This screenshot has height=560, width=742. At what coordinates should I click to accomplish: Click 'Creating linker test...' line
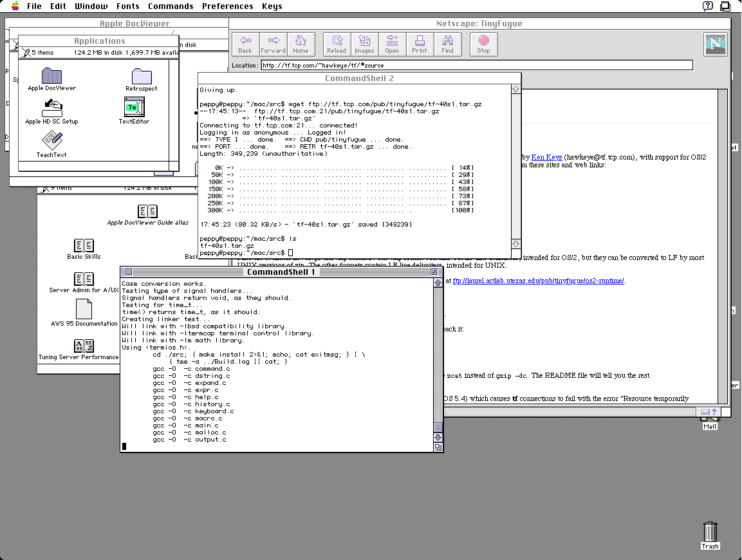point(165,319)
